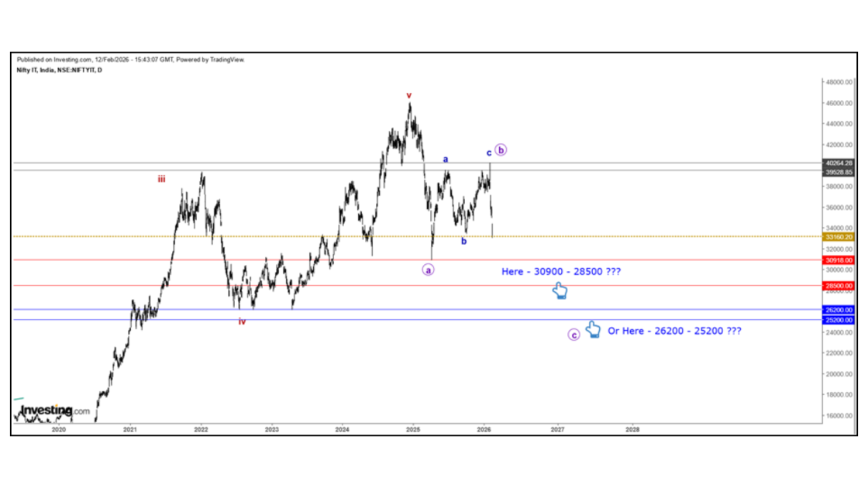This screenshot has height=488, width=868.
Task: Click the red 30918.00 price level tag
Action: [x=839, y=260]
